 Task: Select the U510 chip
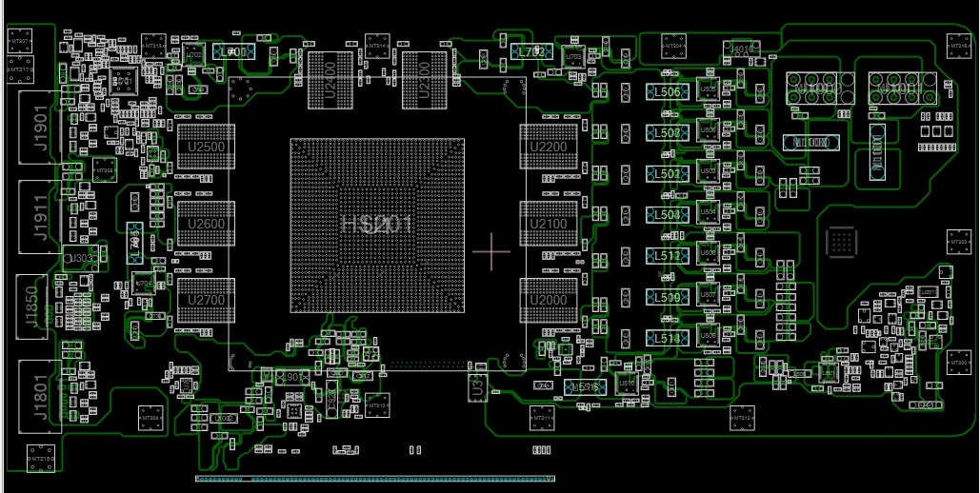[626, 383]
